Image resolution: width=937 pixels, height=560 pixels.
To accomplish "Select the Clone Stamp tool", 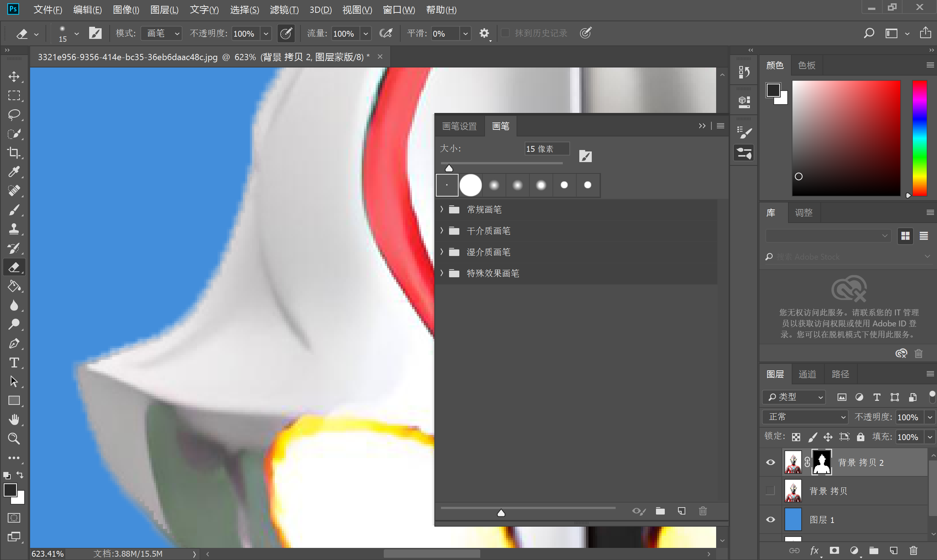I will click(14, 229).
